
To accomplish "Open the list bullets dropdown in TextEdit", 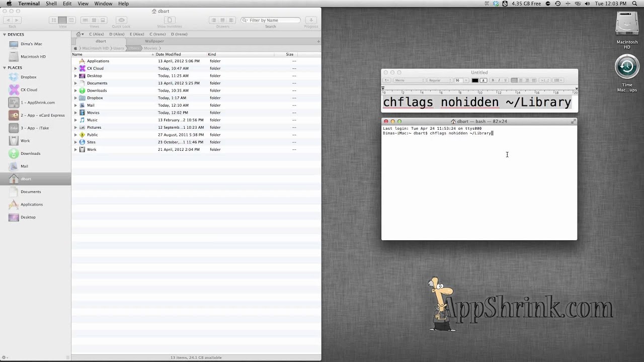I will pyautogui.click(x=558, y=80).
